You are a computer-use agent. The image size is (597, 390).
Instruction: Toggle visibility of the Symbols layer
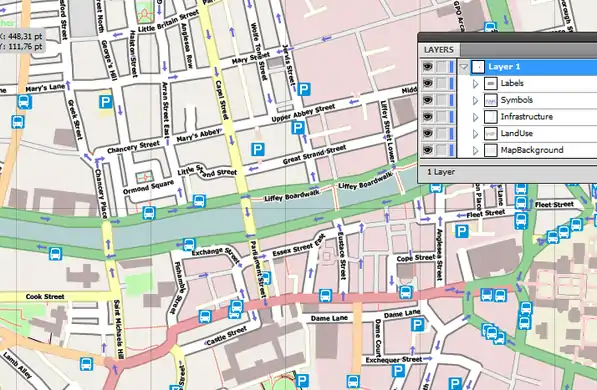click(x=428, y=100)
